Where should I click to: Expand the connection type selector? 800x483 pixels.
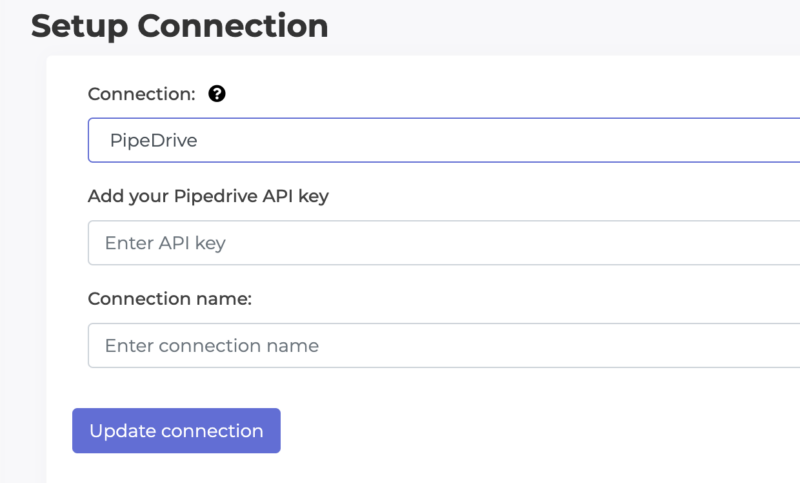(444, 140)
